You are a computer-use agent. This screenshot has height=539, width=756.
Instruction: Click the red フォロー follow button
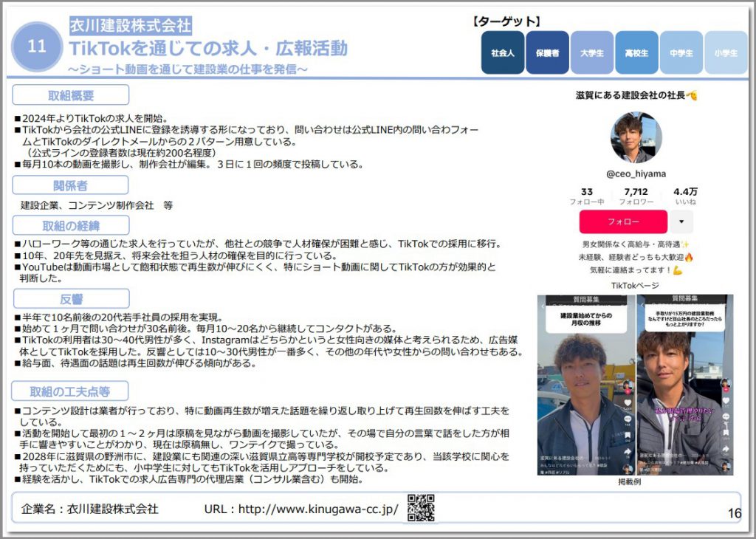click(623, 222)
